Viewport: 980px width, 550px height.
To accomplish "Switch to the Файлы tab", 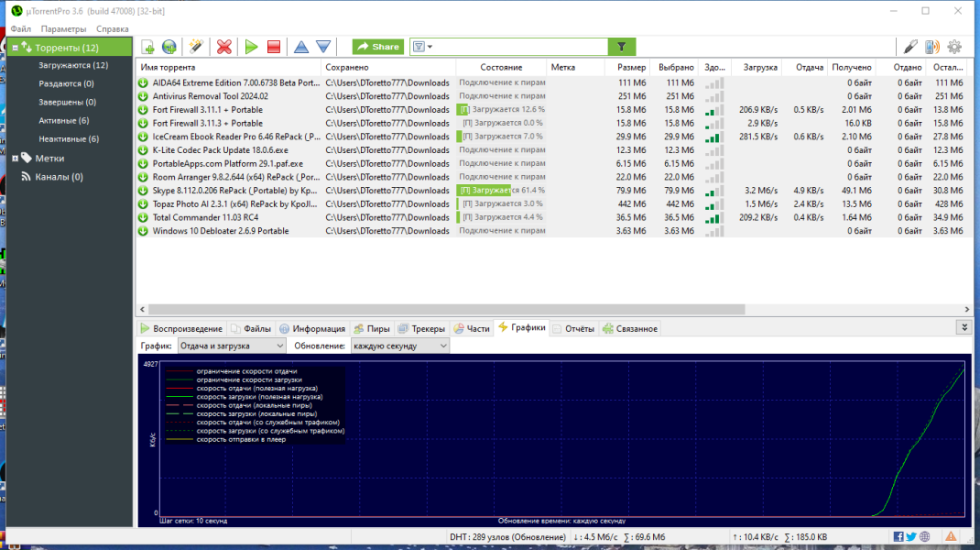I will tap(251, 328).
